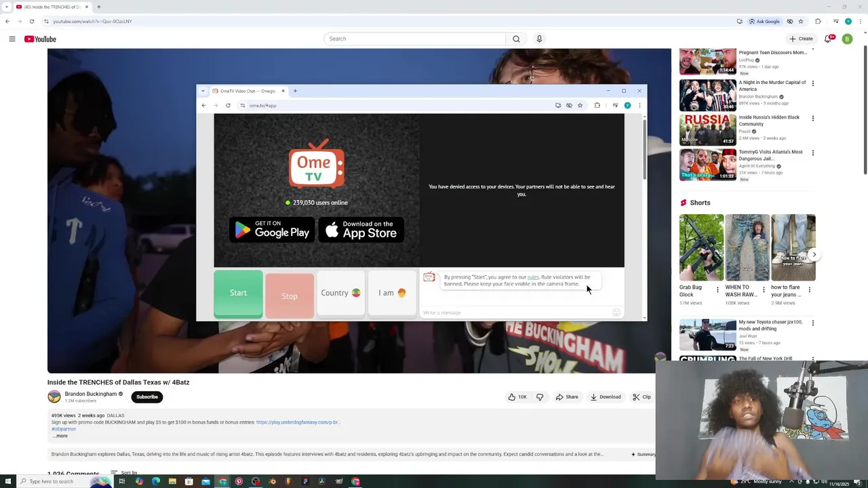868x488 pixels.
Task: Open Windows Start menu
Action: click(7, 481)
